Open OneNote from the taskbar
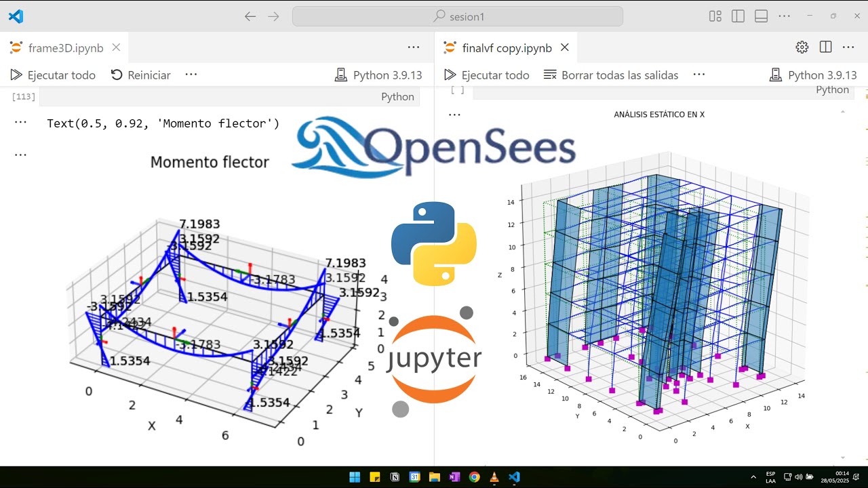The height and width of the screenshot is (488, 868). pos(454,477)
